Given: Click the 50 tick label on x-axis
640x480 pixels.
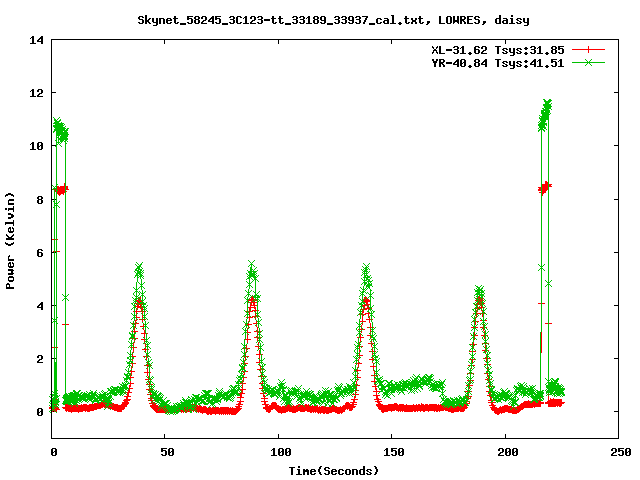Looking at the screenshot, I should 165,452.
